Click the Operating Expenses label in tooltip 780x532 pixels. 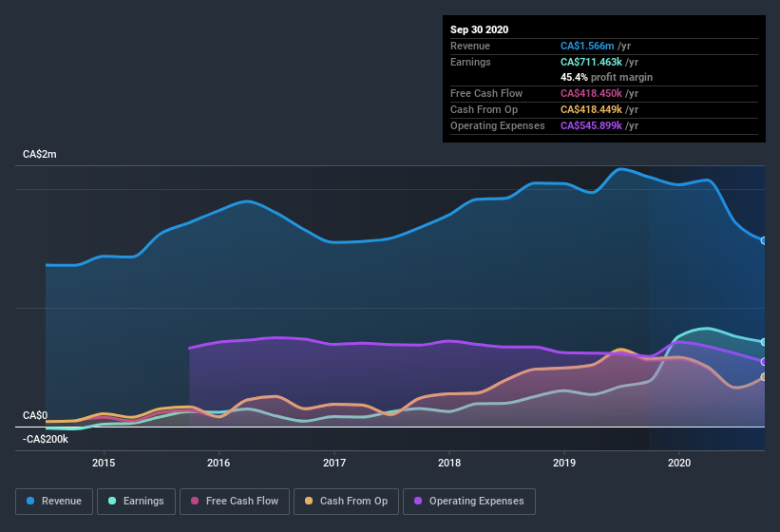coord(498,125)
